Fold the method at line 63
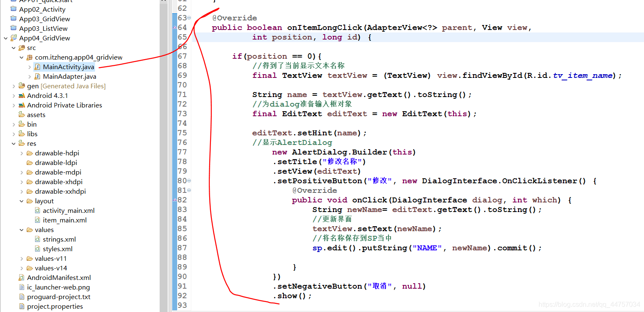Screen dimensions: 644x312 tap(189, 18)
